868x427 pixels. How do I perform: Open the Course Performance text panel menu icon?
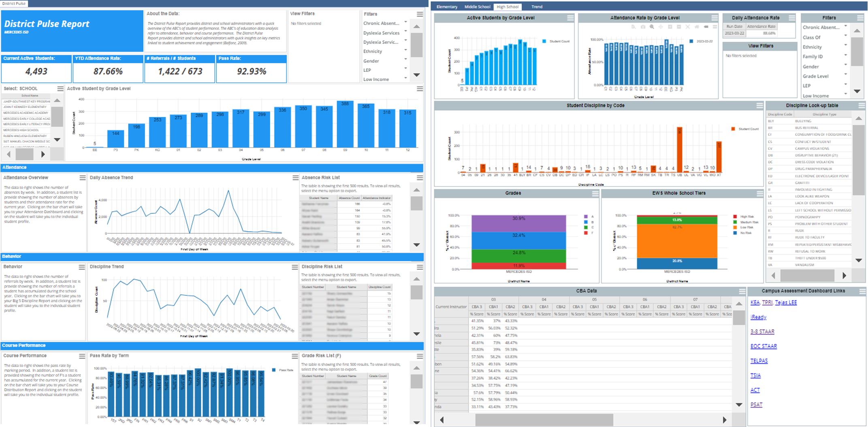82,356
